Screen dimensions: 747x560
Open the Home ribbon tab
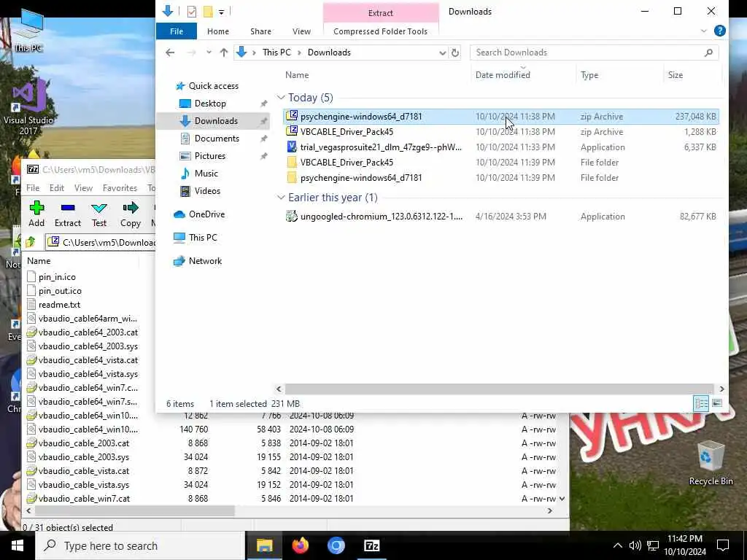(x=218, y=31)
